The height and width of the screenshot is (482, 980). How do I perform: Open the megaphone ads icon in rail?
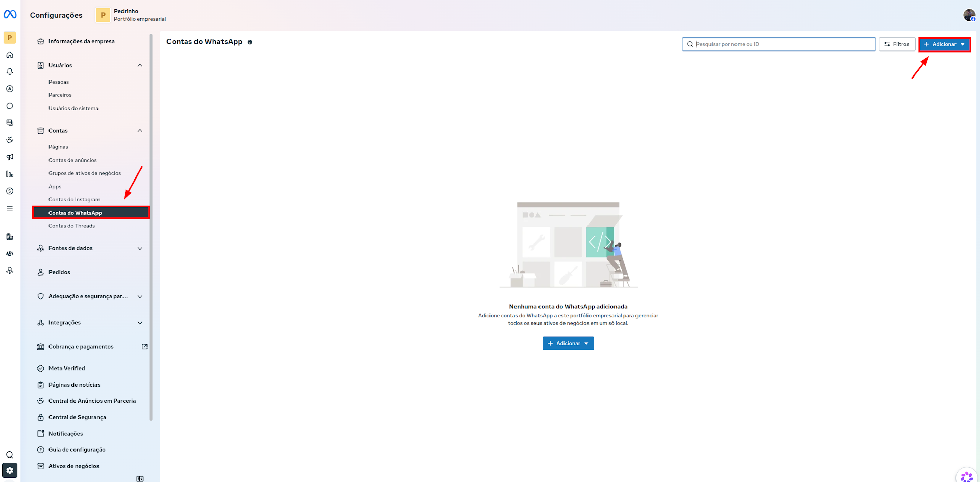[10, 157]
